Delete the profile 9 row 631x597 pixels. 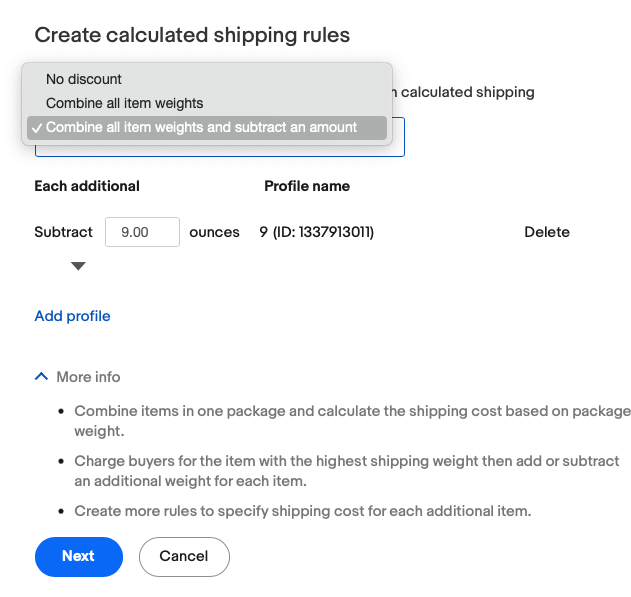coord(546,232)
